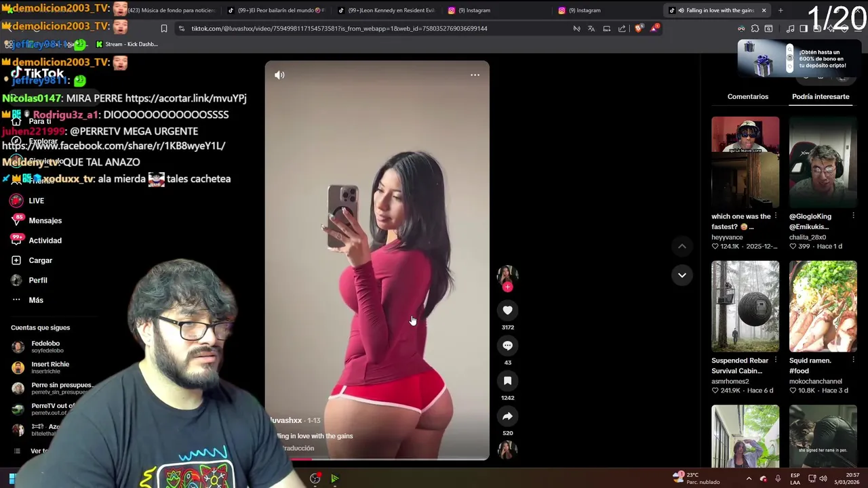
Task: Open media control music note icon
Action: point(790,28)
